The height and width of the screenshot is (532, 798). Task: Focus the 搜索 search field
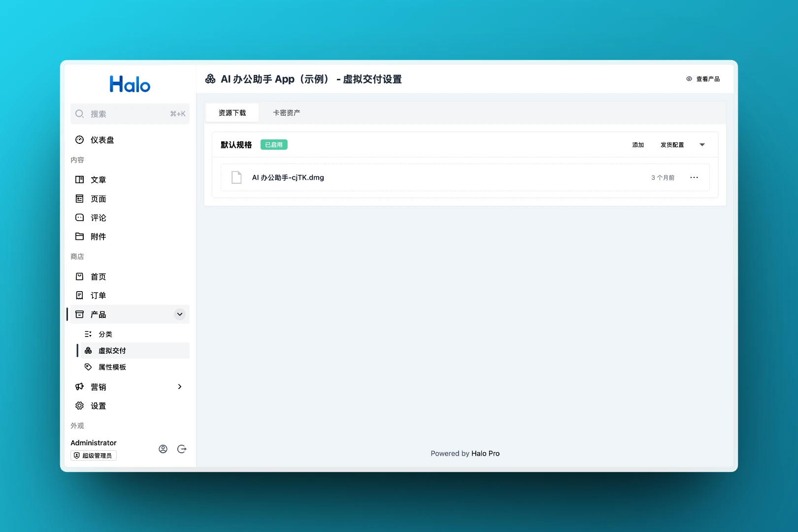tap(130, 114)
